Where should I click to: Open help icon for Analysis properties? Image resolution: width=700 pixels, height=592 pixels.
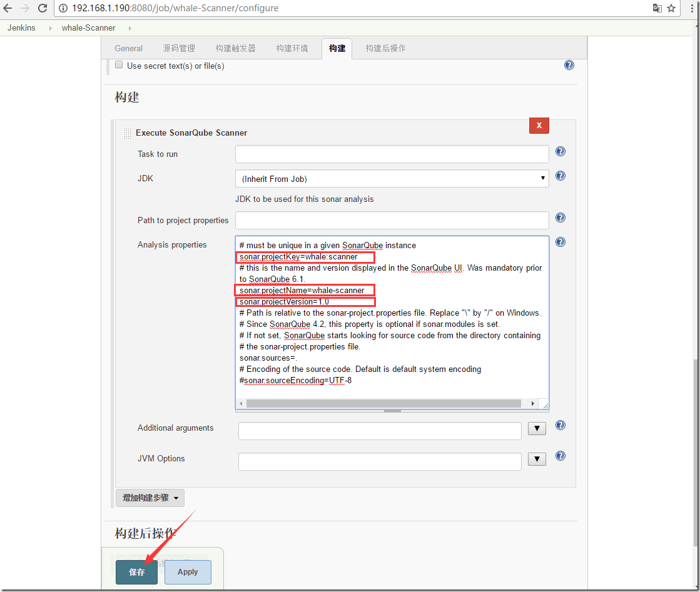pyautogui.click(x=561, y=242)
